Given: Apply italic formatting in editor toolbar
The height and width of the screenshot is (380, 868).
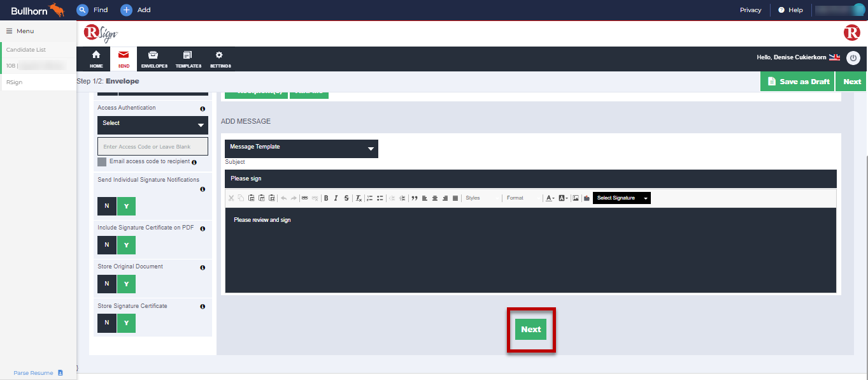Looking at the screenshot, I should (336, 198).
